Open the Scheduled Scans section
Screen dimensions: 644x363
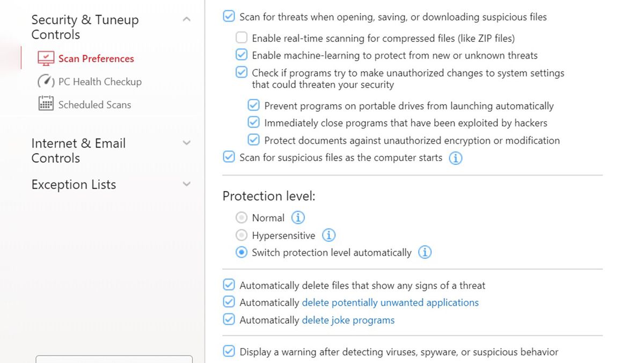coord(94,104)
